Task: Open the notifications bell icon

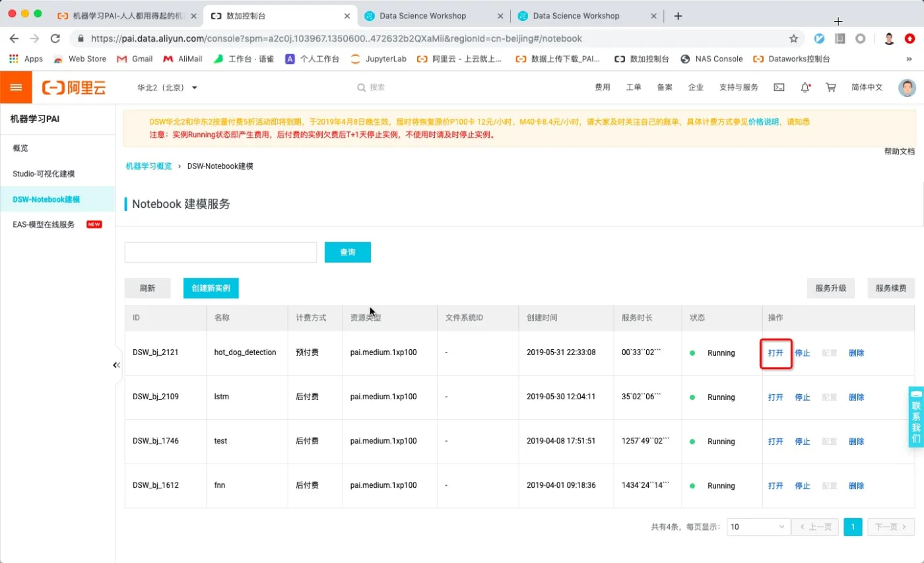Action: pos(805,87)
